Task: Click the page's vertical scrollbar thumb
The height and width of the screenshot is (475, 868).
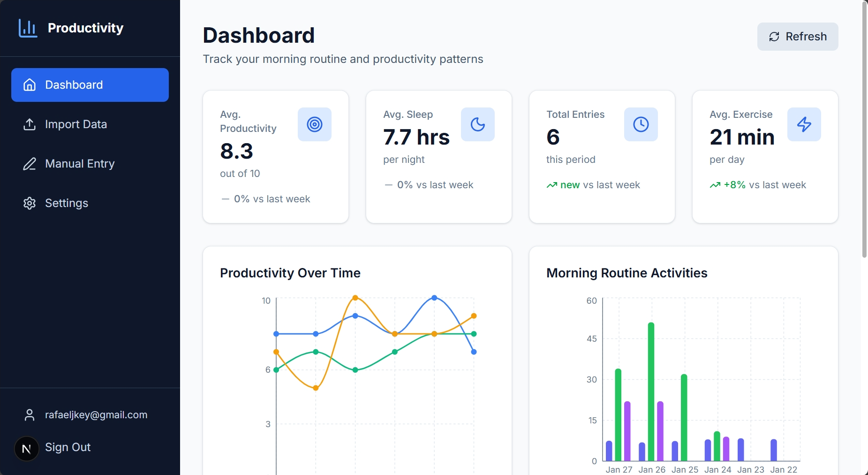Action: (x=865, y=129)
